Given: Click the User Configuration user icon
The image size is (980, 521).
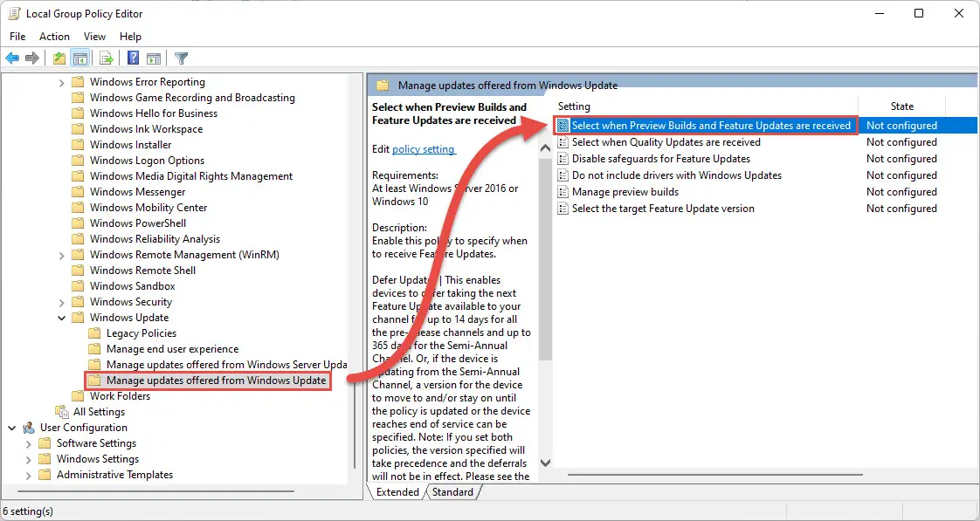Looking at the screenshot, I should pyautogui.click(x=29, y=428).
